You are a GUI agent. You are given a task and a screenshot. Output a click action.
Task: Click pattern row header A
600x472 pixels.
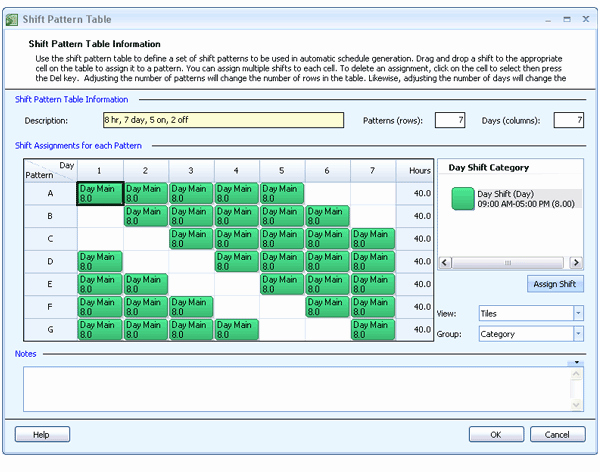click(x=51, y=193)
